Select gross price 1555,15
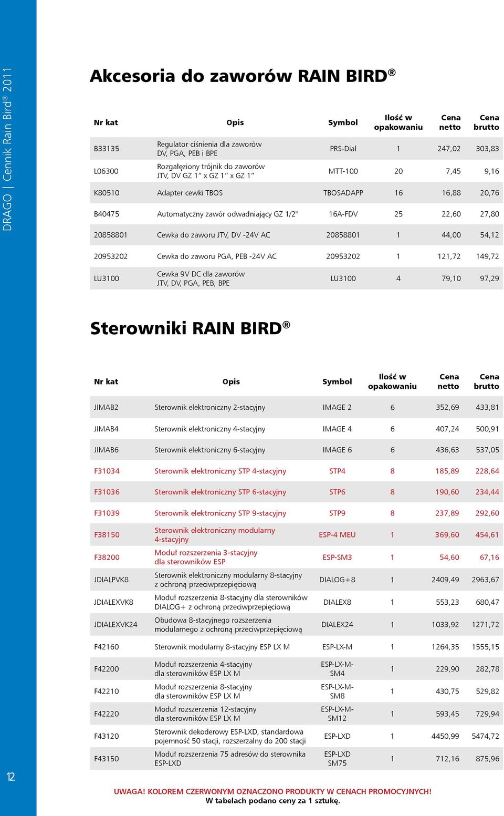The image size is (504, 816). click(486, 647)
